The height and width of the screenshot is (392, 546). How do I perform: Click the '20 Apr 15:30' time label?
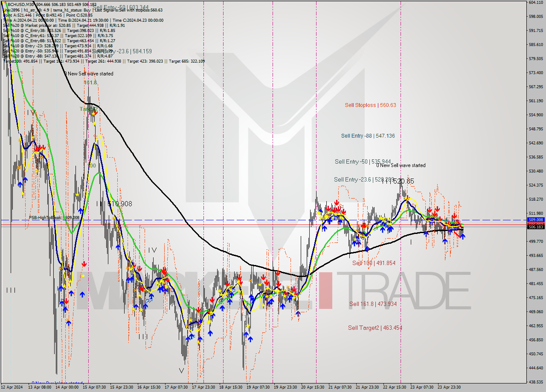pyautogui.click(x=313, y=387)
